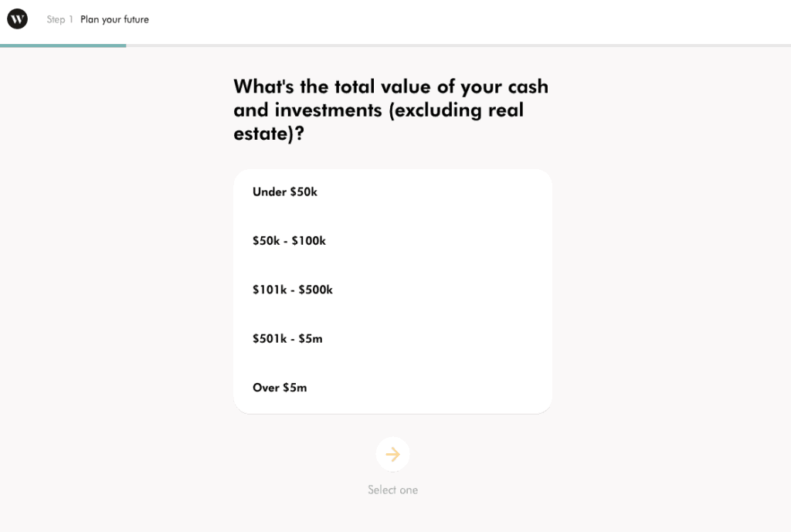Choose "Over $5m" for total value
This screenshot has width=791, height=532.
[280, 388]
